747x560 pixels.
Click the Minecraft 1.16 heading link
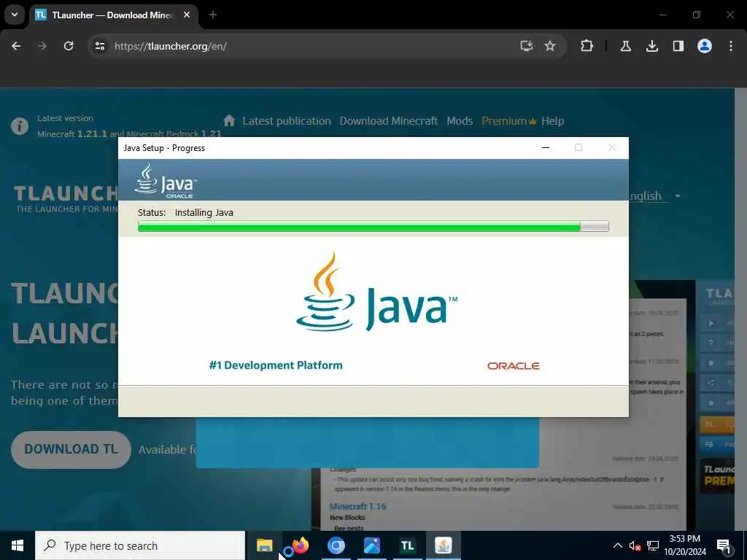(357, 506)
